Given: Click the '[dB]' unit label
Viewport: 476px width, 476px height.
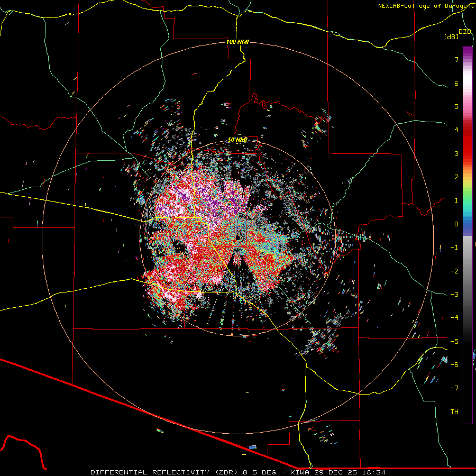Looking at the screenshot, I should click(451, 36).
